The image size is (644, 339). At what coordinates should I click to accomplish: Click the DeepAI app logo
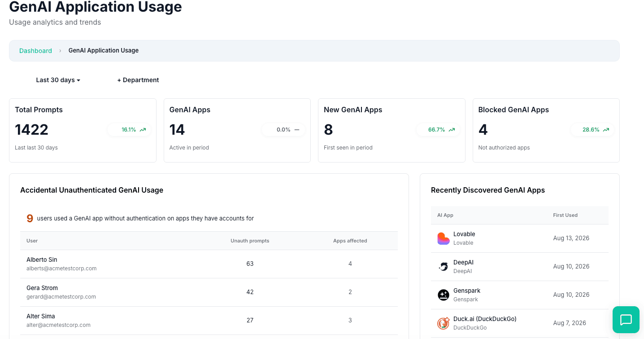(443, 267)
